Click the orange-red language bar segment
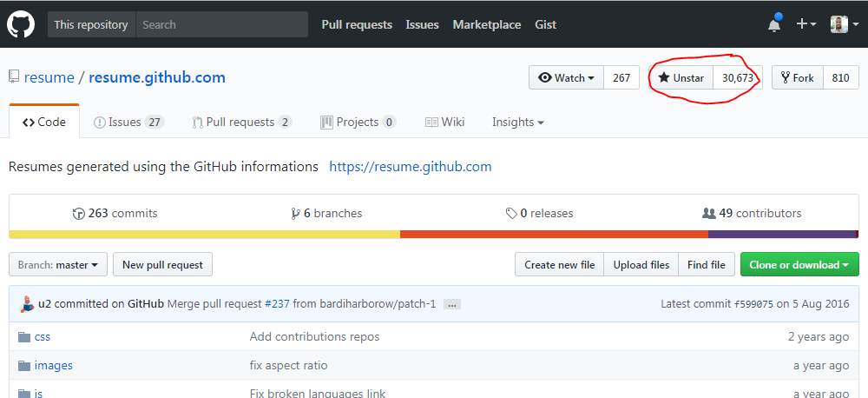This screenshot has height=398, width=868. point(554,235)
